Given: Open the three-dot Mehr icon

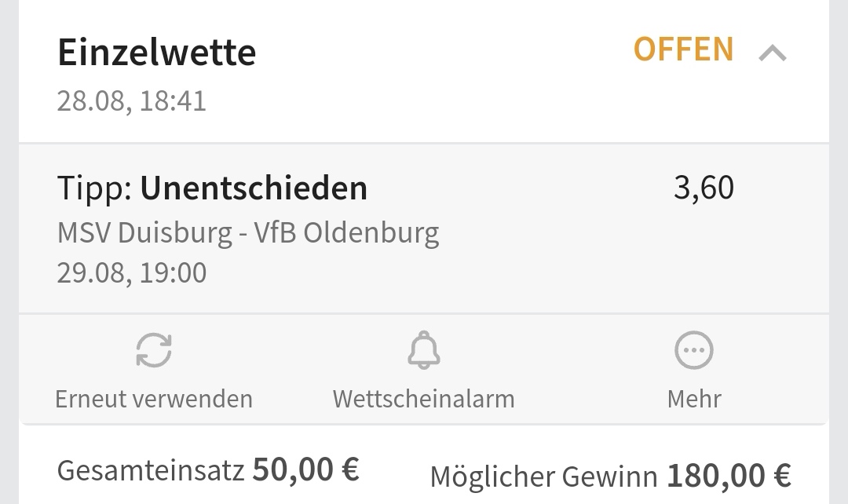Looking at the screenshot, I should 694,350.
